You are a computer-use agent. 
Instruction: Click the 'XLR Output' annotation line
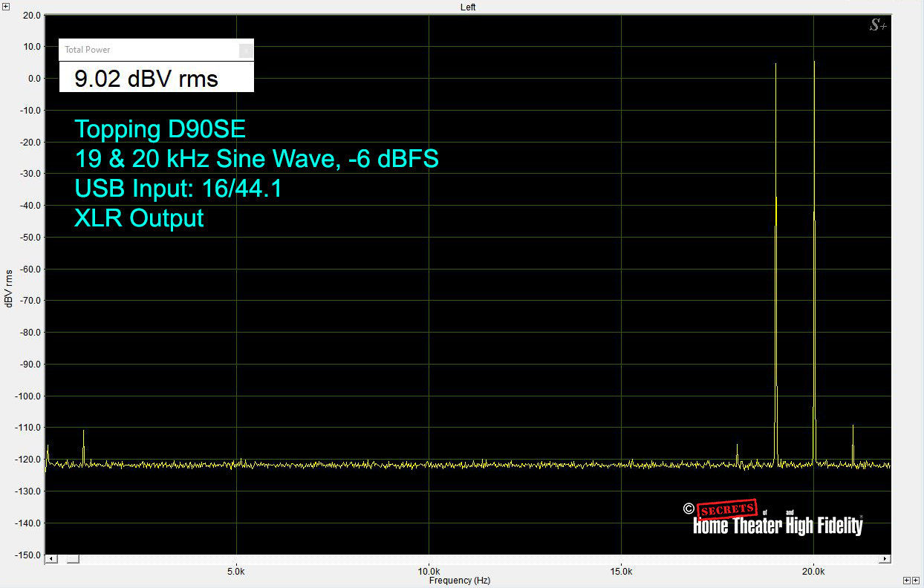139,218
